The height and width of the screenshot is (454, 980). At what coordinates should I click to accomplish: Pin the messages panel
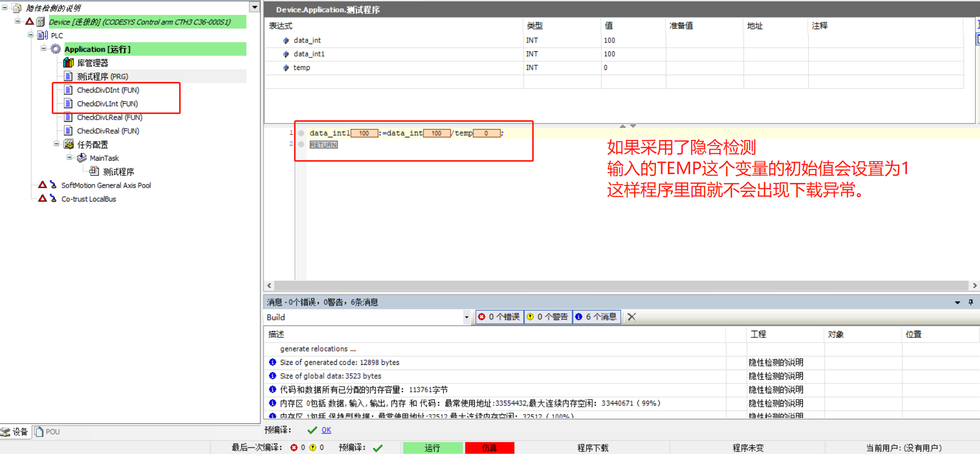coord(971,302)
